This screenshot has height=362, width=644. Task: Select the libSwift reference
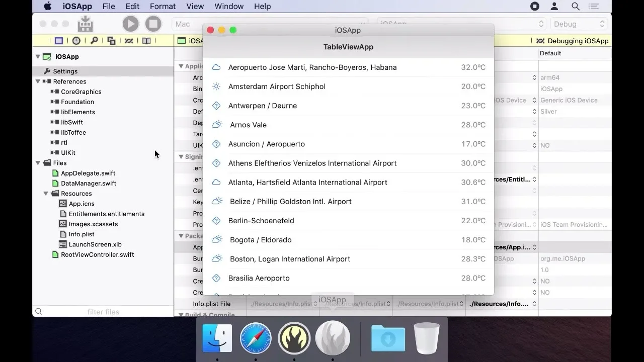[x=72, y=122]
